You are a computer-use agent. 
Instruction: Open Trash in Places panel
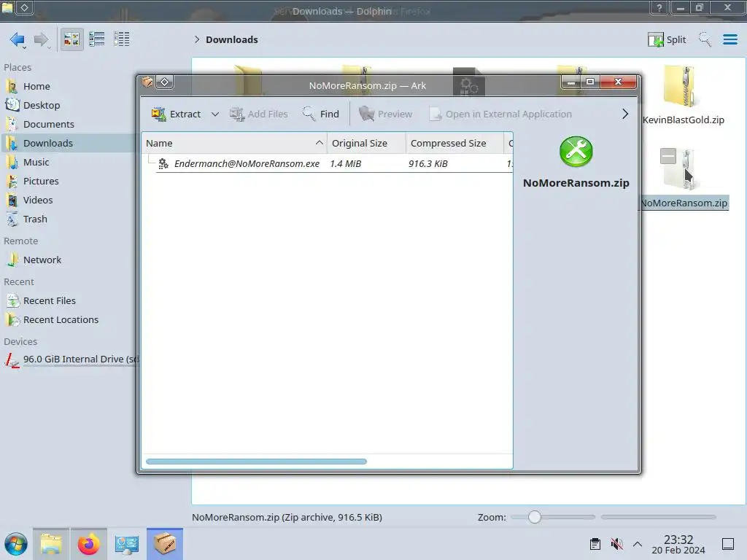[x=35, y=219]
